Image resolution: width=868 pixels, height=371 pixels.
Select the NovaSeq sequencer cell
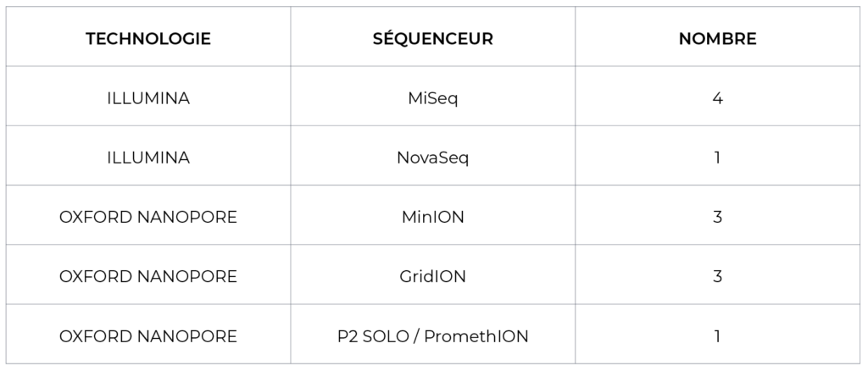[433, 158]
